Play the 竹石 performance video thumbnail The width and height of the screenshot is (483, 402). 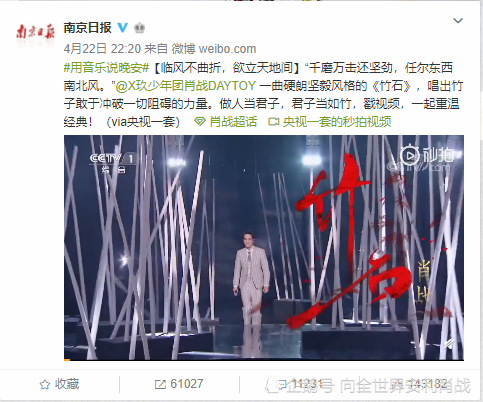(264, 247)
